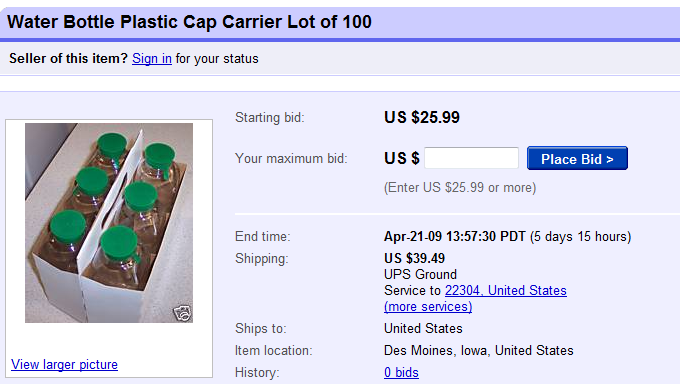Click the enlarge icon on product photo corner
The height and width of the screenshot is (384, 680).
point(183,312)
